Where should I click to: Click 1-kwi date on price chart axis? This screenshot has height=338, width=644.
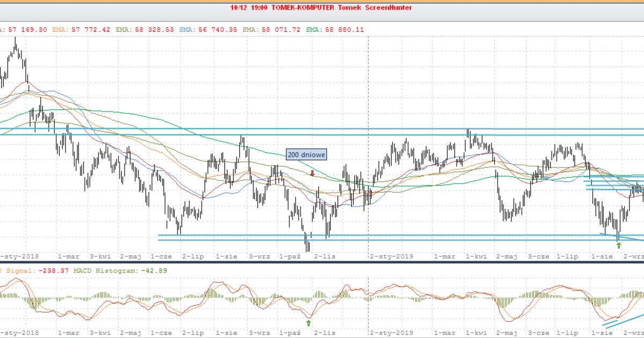(x=477, y=256)
